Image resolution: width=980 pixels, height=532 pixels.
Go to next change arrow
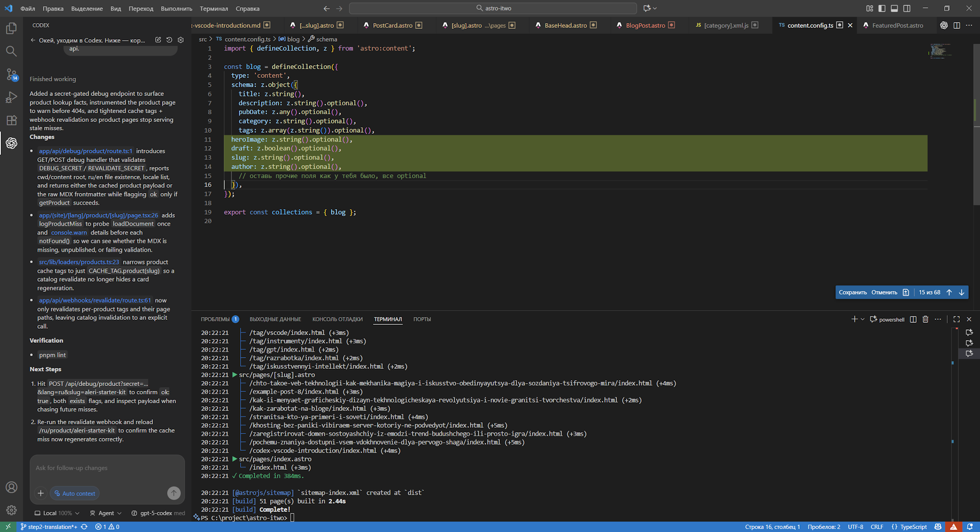[x=961, y=292]
